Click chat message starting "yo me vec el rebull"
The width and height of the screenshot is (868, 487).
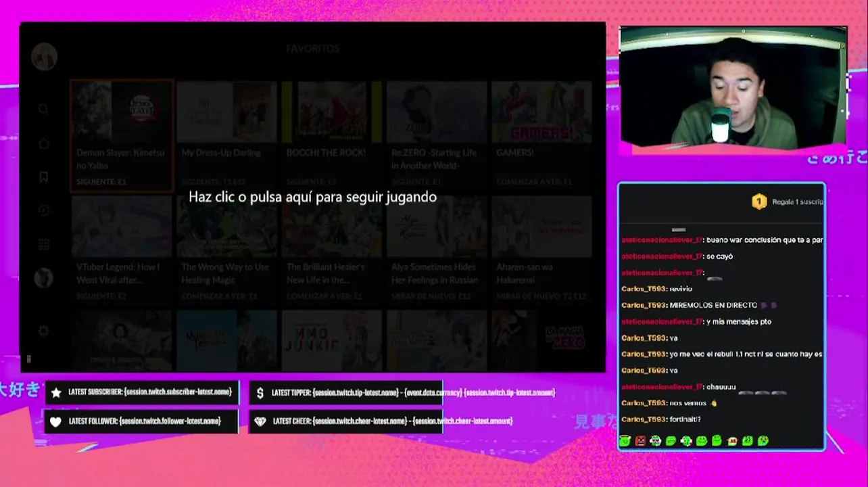point(746,354)
